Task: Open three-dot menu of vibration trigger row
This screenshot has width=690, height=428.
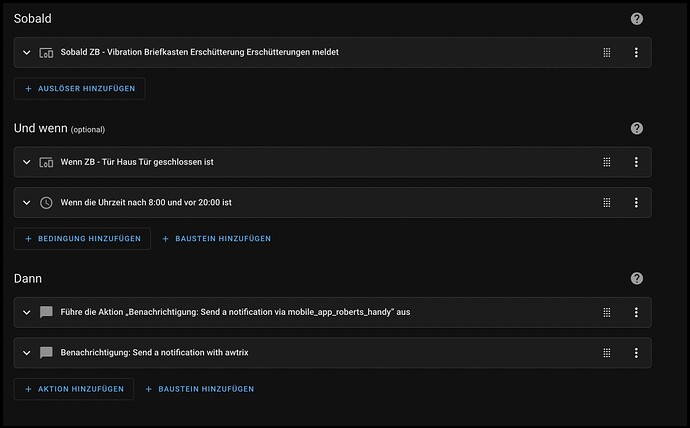Action: 636,52
